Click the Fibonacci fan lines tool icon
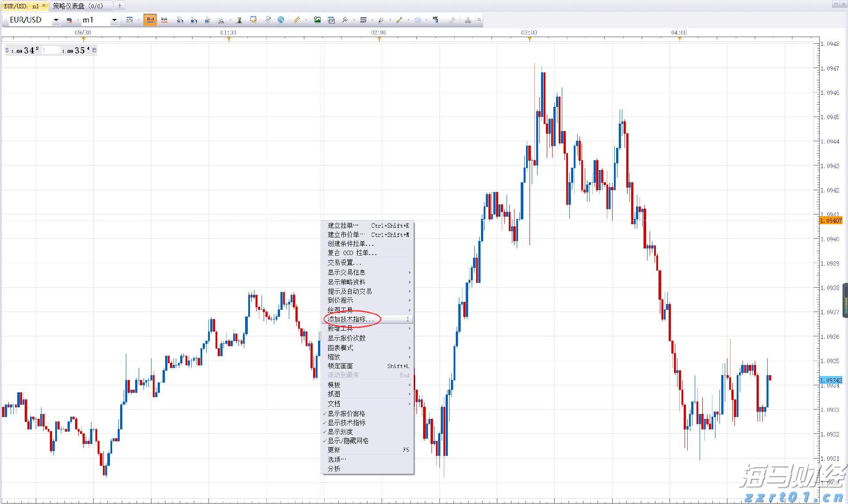This screenshot has height=504, width=848. click(x=381, y=20)
